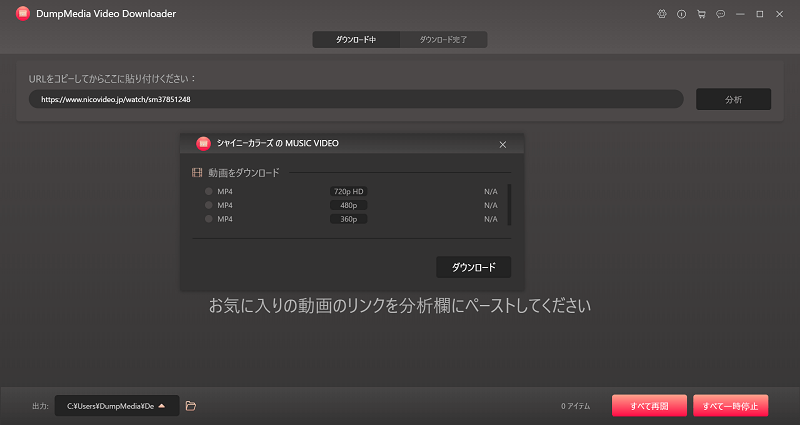Open output folder via folder icon
Image resolution: width=800 pixels, height=425 pixels.
click(190, 406)
